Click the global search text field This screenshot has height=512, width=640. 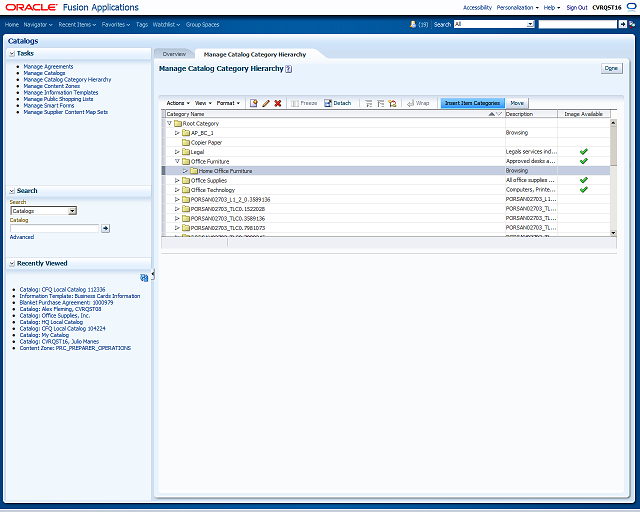pos(578,24)
